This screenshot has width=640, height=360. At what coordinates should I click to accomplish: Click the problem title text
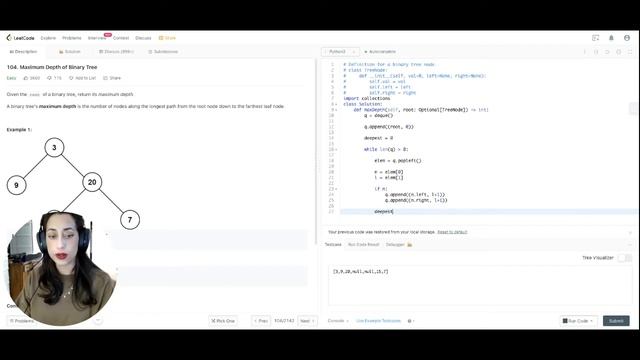[52, 67]
